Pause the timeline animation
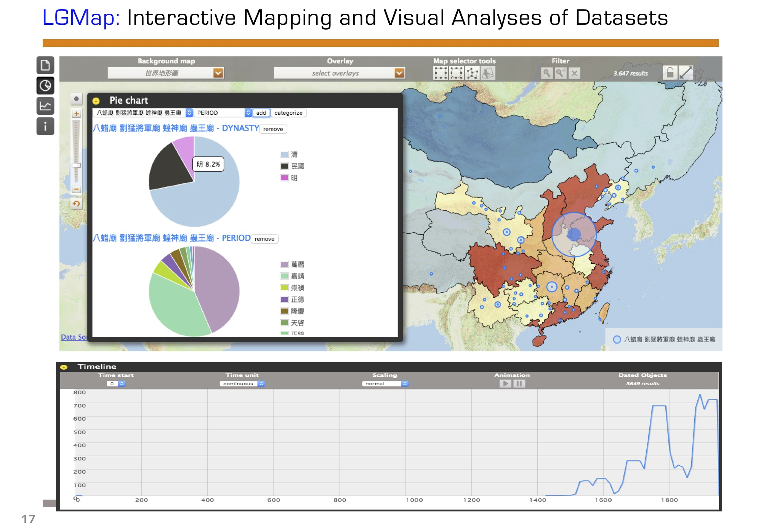This screenshot has height=532, width=761. [519, 383]
